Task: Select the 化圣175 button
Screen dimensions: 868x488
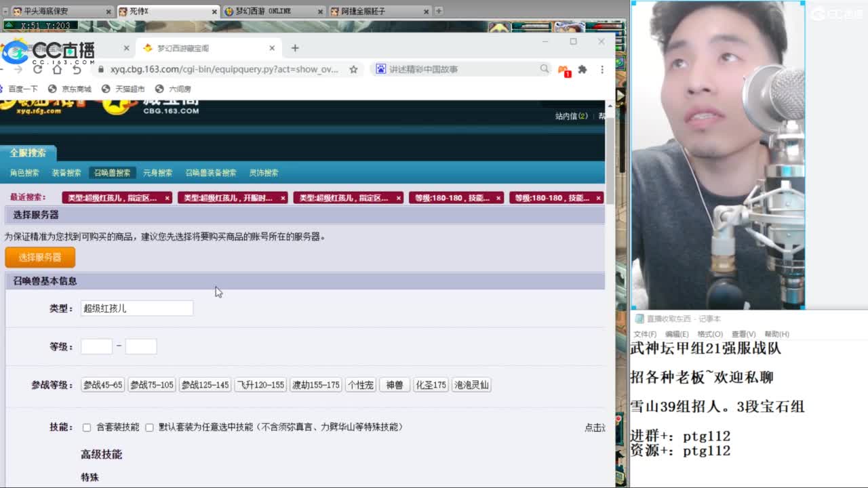Action: tap(431, 385)
